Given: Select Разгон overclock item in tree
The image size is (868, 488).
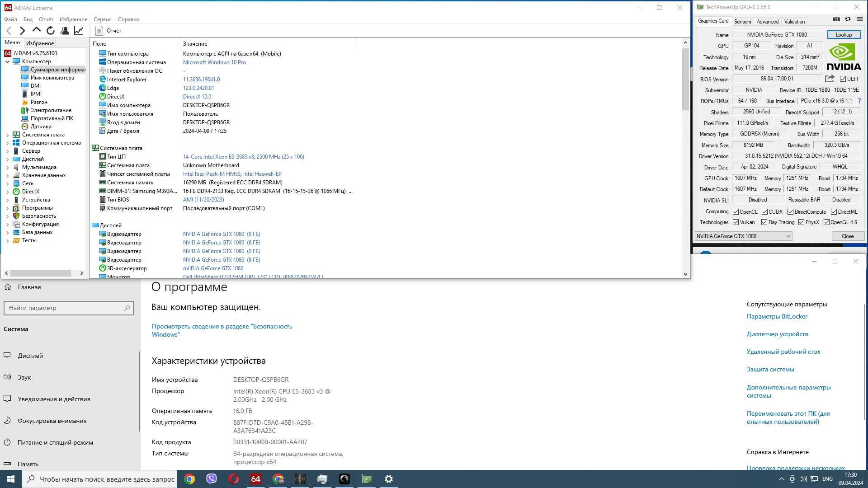Looking at the screenshot, I should click(38, 102).
